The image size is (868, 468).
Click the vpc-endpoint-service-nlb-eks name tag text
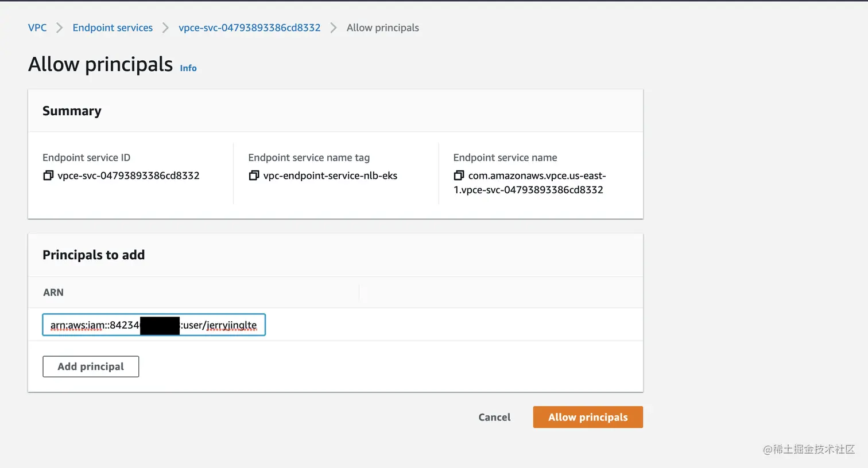330,175
